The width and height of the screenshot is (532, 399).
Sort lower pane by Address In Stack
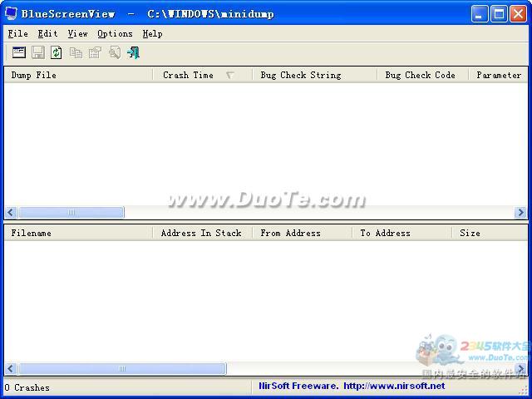click(x=200, y=233)
